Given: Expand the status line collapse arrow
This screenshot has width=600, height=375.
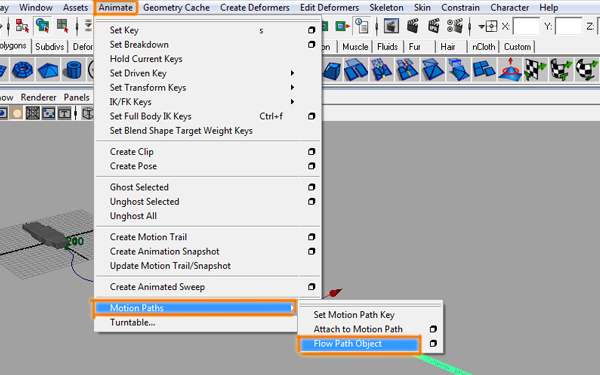Looking at the screenshot, I should click(88, 26).
